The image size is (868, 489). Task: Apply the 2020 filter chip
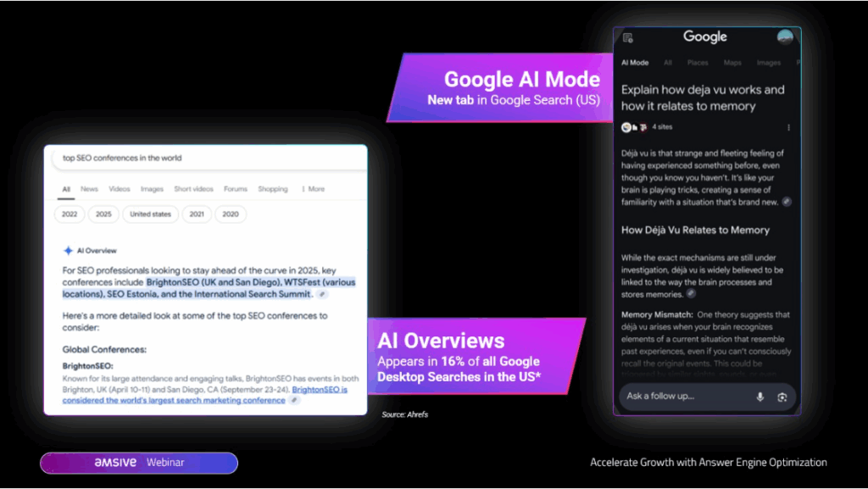pyautogui.click(x=231, y=214)
